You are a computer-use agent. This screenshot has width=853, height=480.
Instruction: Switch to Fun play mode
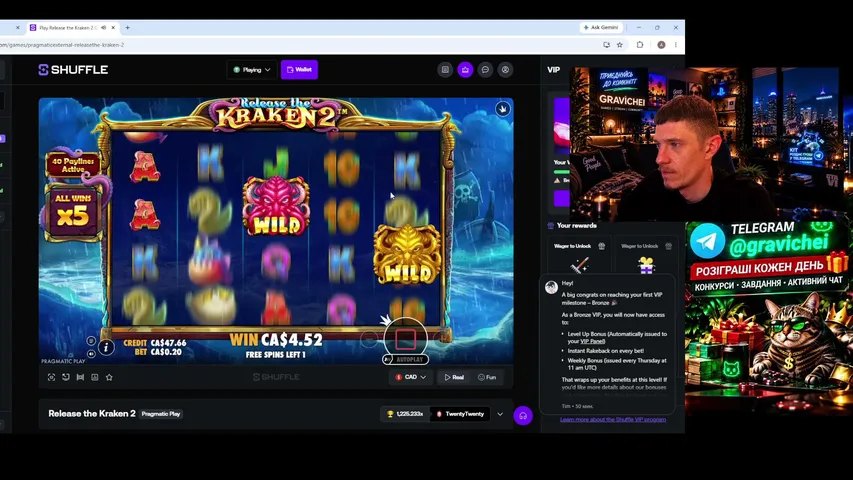[x=487, y=377]
